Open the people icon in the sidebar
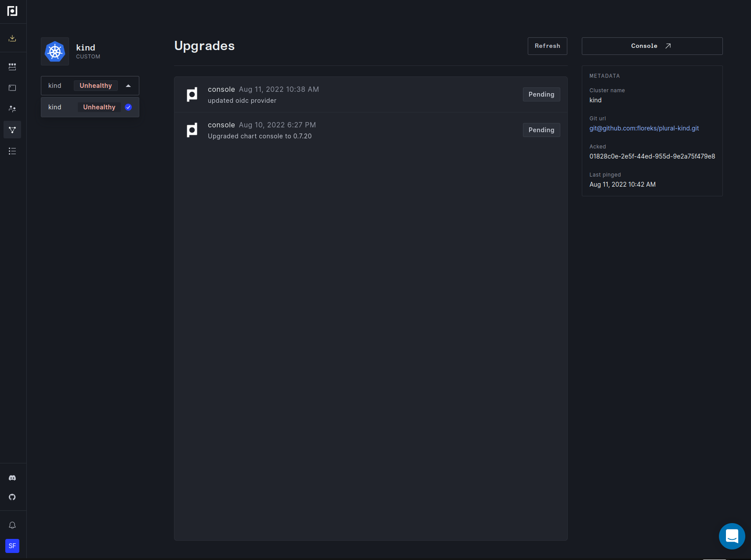This screenshot has height=560, width=751. [x=12, y=109]
